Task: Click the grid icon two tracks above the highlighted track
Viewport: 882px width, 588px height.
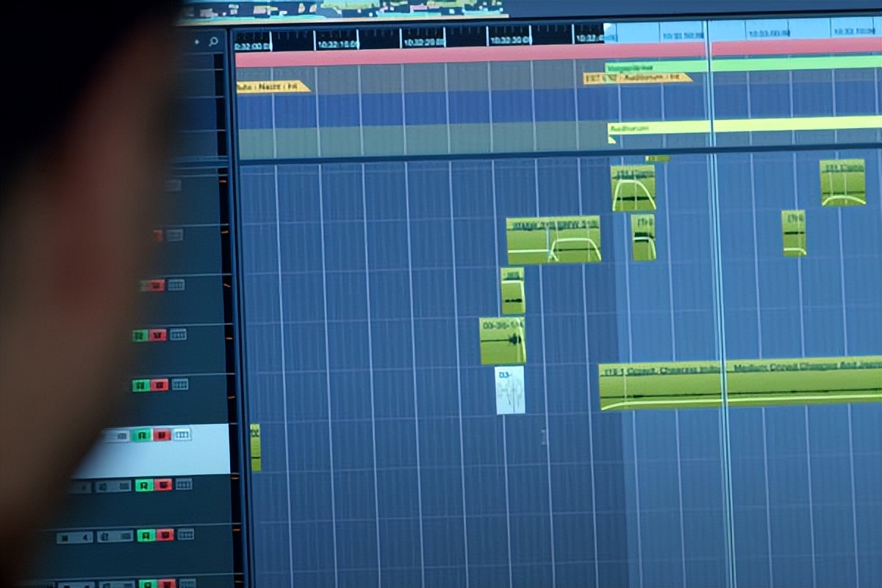Action: pos(178,334)
